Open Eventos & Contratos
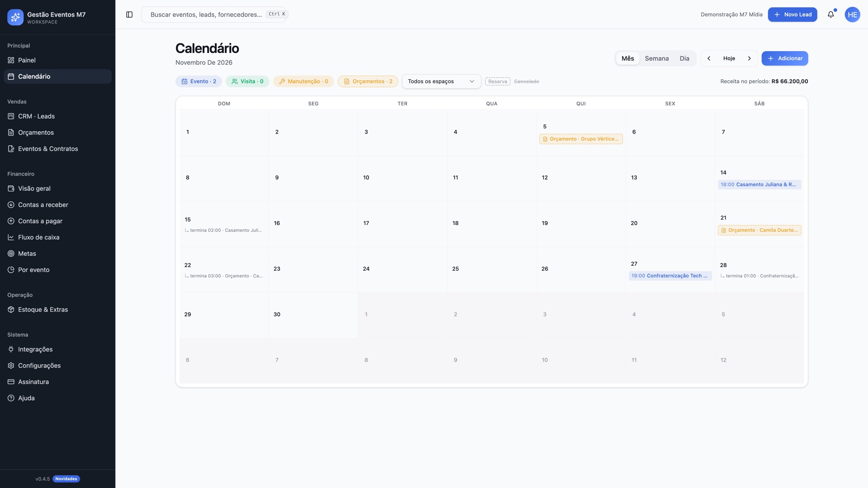 [58, 149]
